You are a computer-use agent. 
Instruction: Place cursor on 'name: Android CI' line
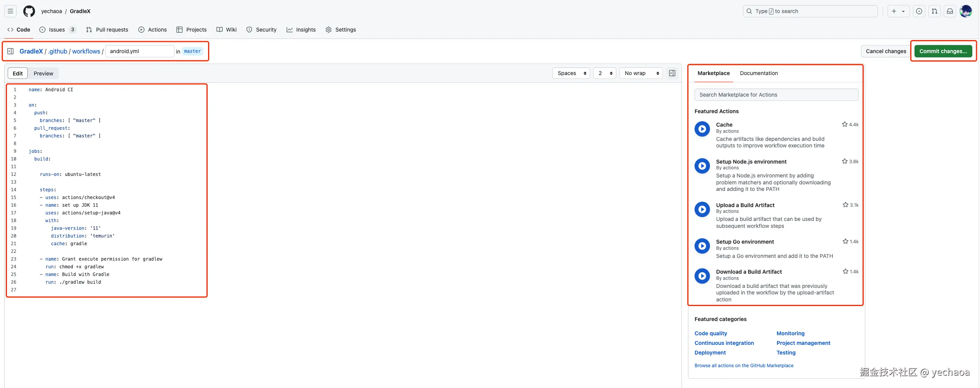tap(51, 90)
